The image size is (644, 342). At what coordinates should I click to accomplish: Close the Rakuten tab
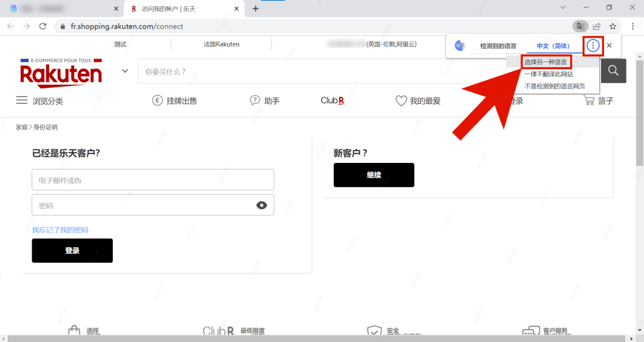(237, 8)
